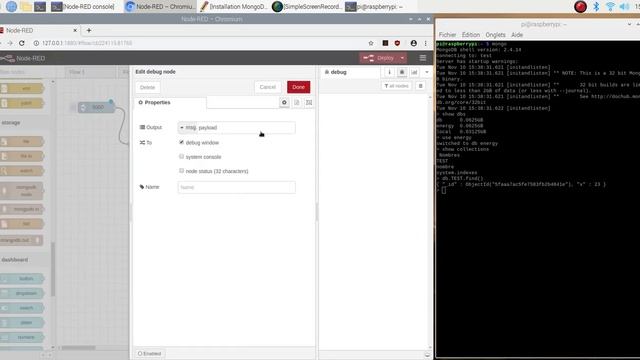Close the Node-RED Chromium tab
This screenshot has width=640, height=360.
pos(75,30)
